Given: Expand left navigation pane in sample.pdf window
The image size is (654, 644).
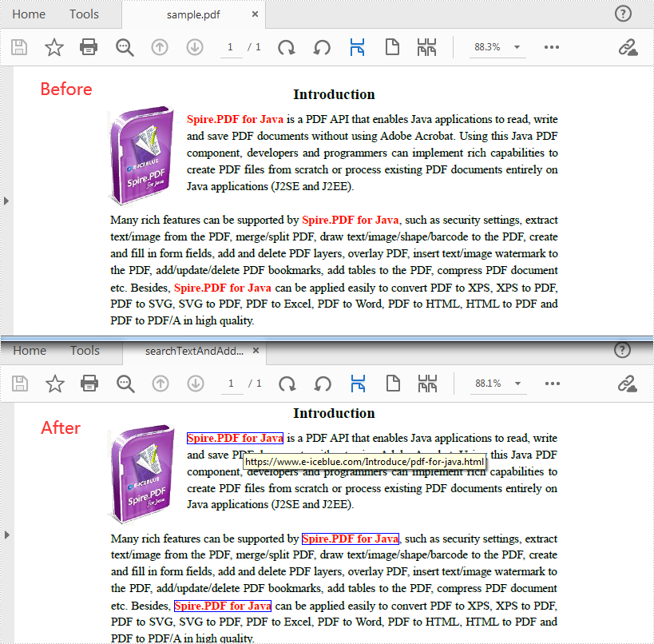Looking at the screenshot, I should pyautogui.click(x=6, y=201).
